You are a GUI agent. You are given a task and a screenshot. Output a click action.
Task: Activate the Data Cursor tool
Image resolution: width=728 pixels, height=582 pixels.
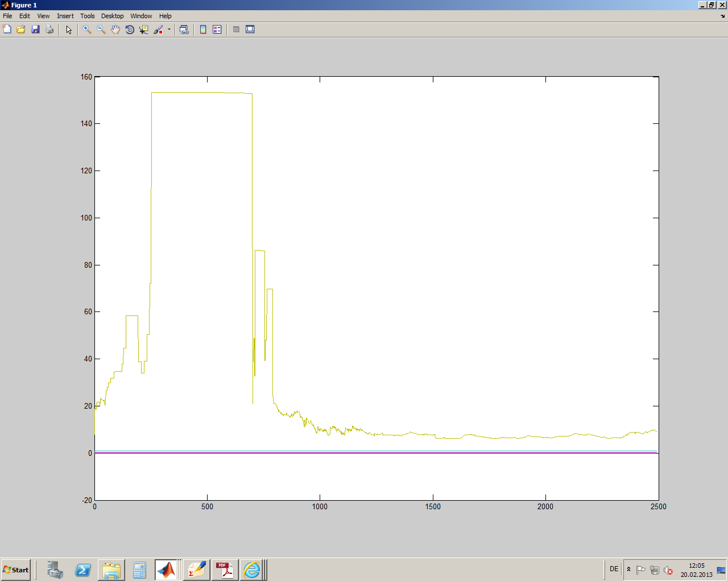(143, 30)
